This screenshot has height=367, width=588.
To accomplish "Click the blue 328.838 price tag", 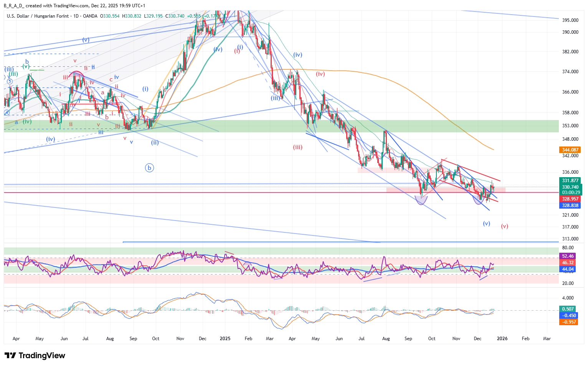I will [x=570, y=206].
